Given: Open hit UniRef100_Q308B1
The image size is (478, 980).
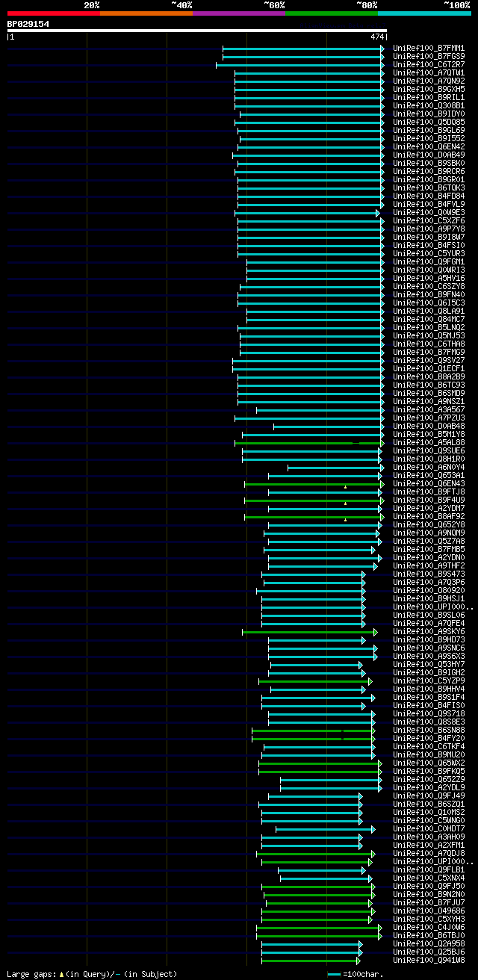Looking at the screenshot, I should tap(429, 105).
